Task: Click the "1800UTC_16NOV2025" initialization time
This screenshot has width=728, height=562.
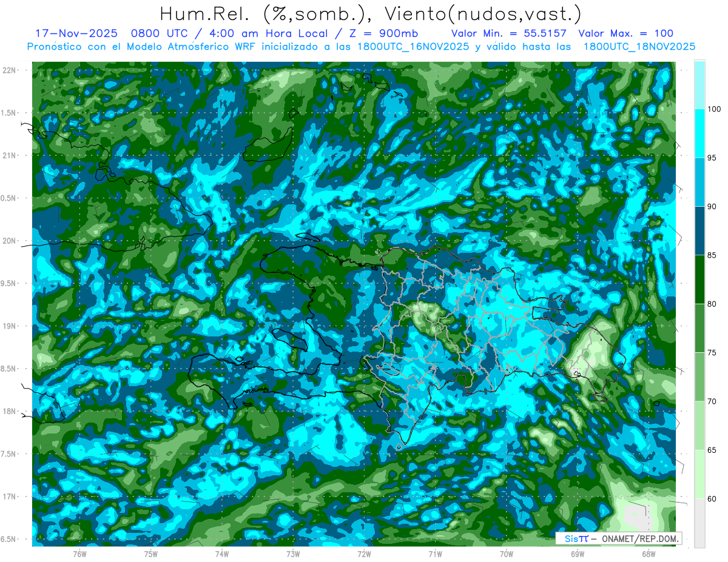Action: coord(413,47)
